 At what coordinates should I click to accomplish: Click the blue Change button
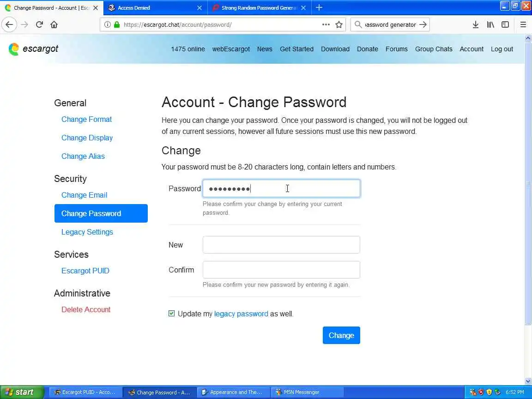[341, 335]
